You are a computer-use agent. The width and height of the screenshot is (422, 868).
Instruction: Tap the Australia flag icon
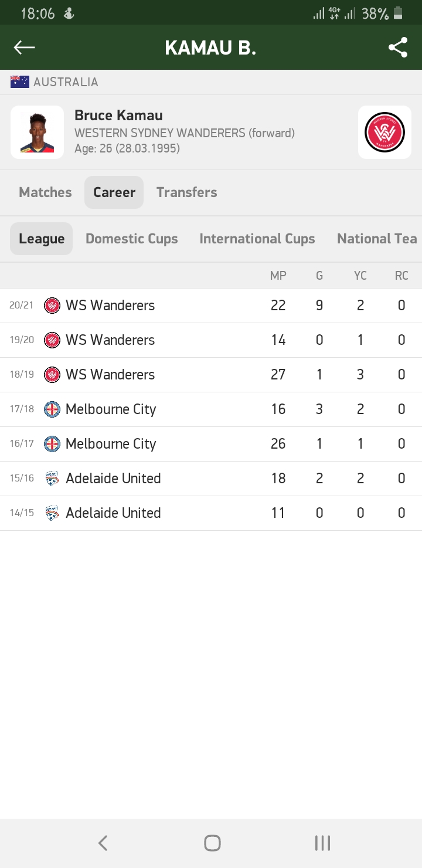coord(20,82)
